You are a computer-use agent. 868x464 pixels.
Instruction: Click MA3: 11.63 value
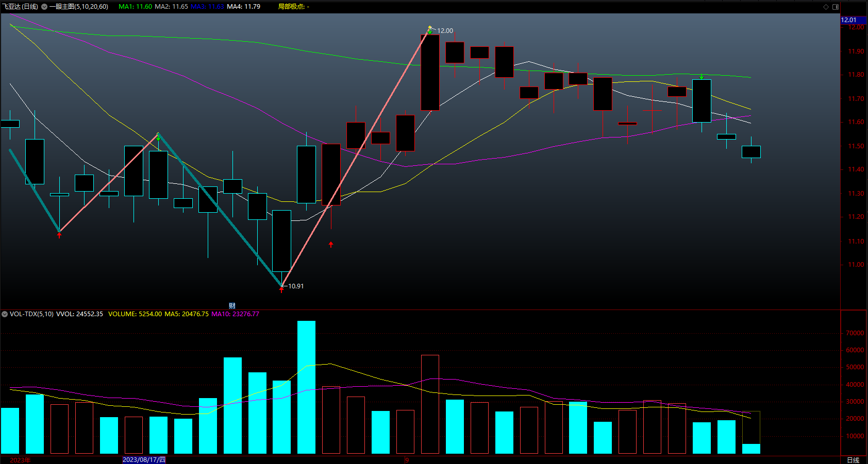(207, 7)
